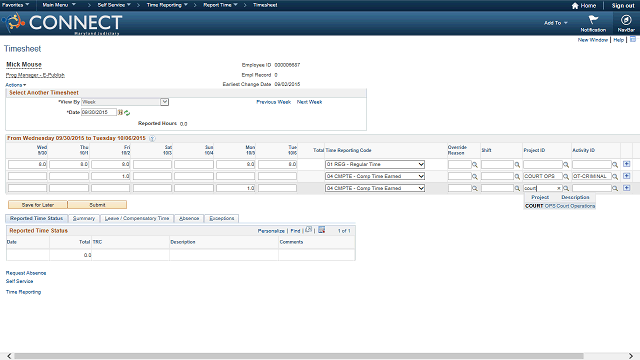Go to the Home icon
The image size is (640, 360).
point(575,6)
